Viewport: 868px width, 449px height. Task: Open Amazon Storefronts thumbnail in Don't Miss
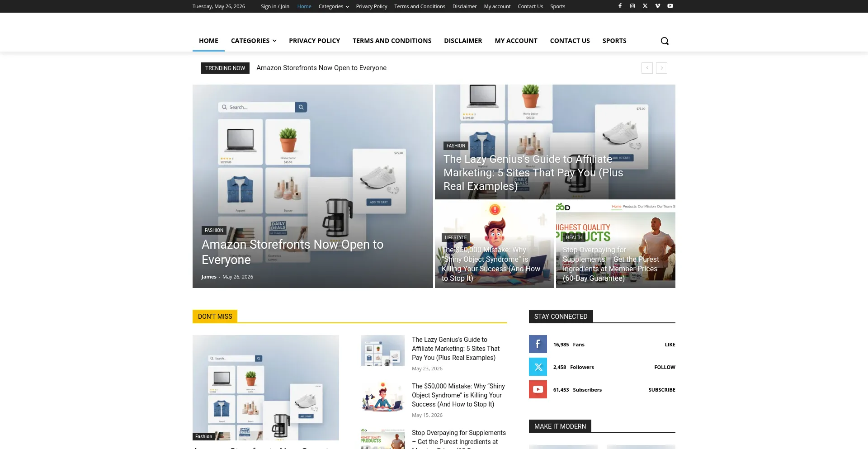pos(266,388)
